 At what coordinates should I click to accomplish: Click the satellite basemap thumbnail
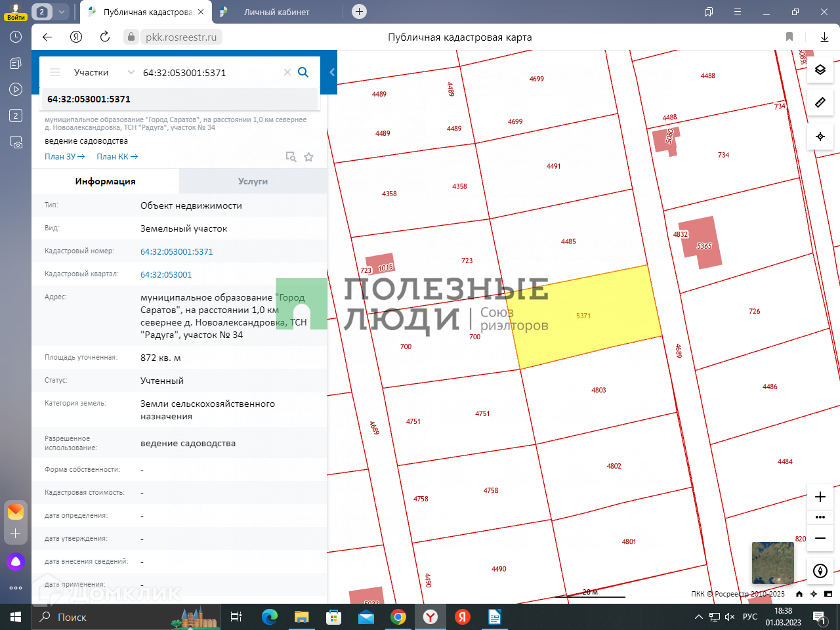[x=772, y=562]
